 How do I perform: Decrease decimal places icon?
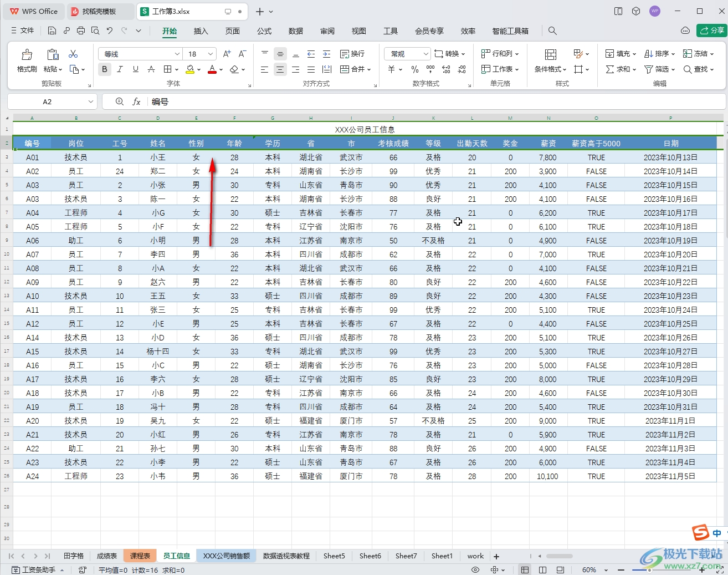click(x=462, y=69)
